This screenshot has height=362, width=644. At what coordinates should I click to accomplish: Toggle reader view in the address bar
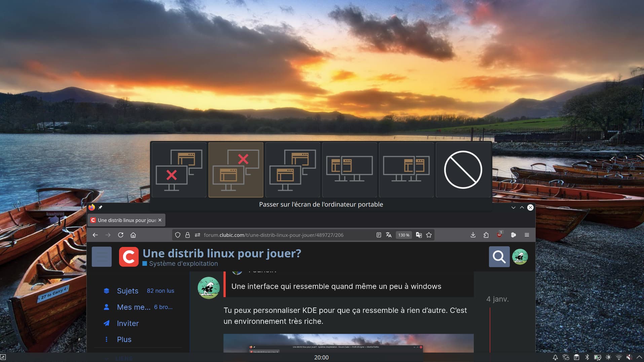coord(379,235)
